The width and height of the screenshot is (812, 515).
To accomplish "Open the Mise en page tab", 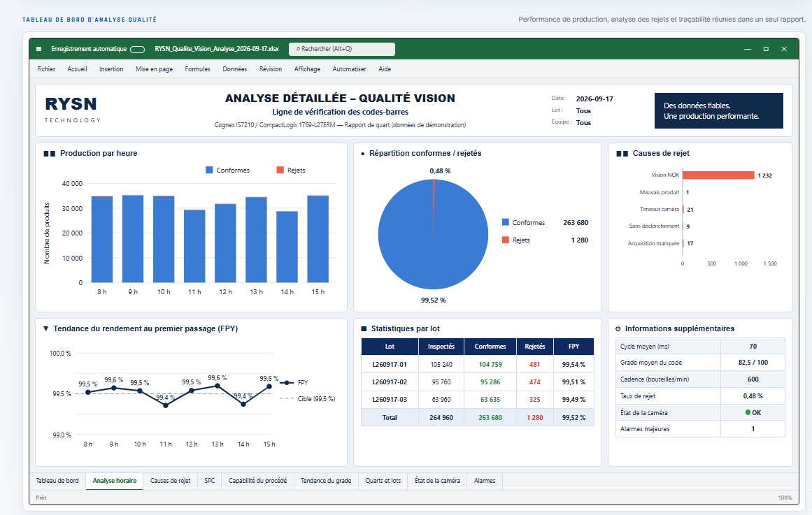I will pos(155,69).
